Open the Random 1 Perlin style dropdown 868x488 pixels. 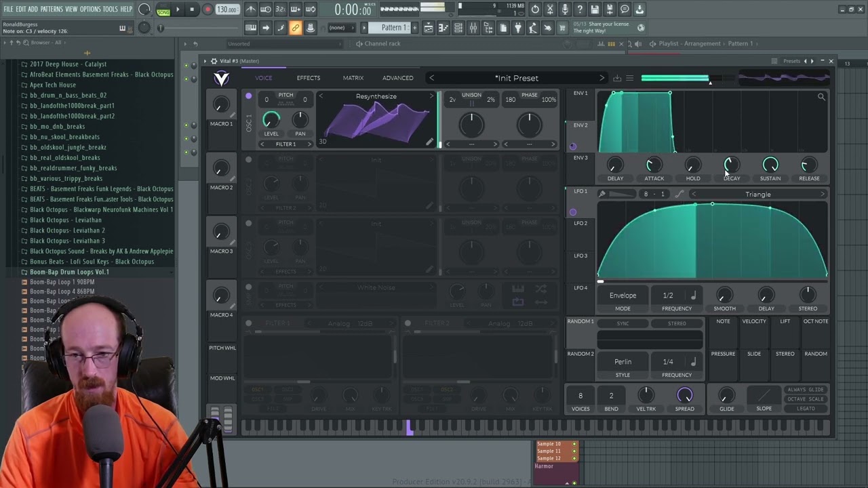pos(623,362)
